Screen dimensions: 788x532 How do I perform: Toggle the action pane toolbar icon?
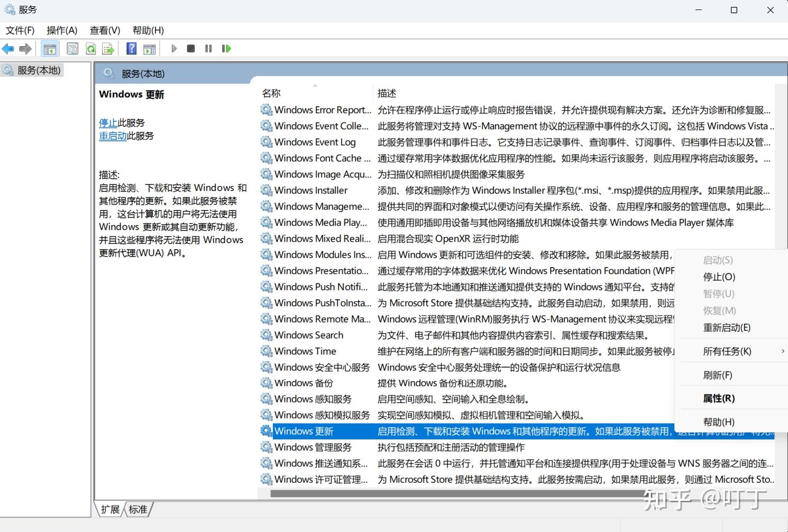click(x=150, y=49)
